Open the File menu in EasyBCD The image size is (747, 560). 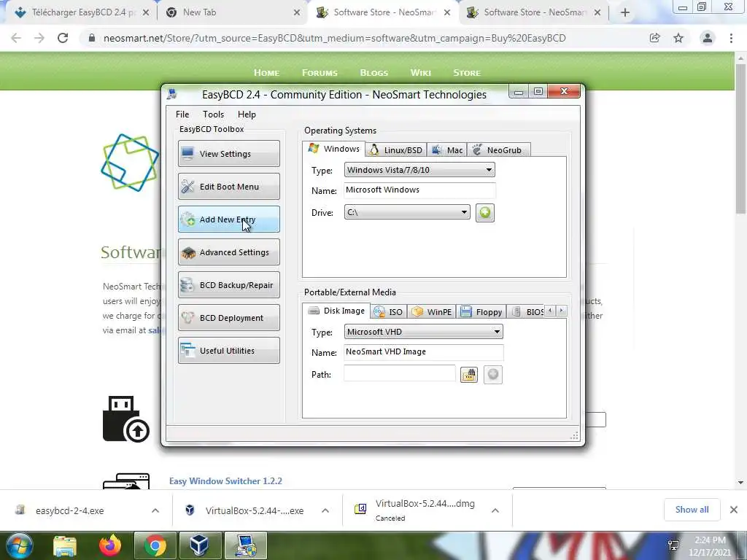pyautogui.click(x=182, y=114)
